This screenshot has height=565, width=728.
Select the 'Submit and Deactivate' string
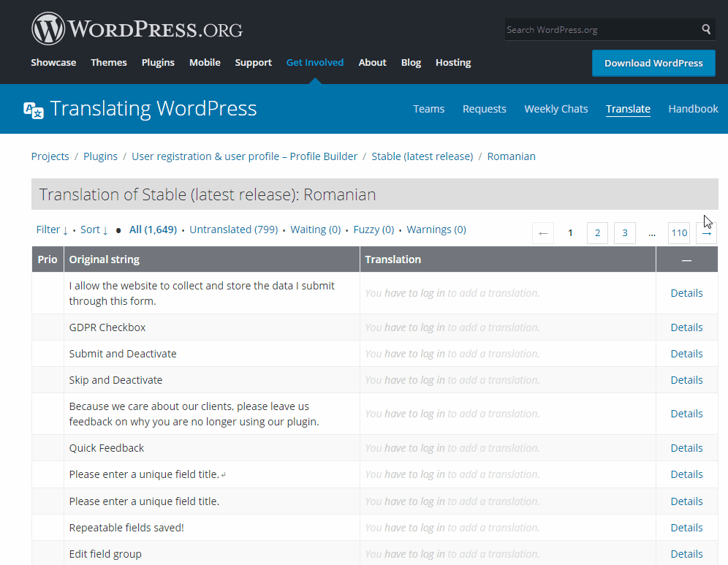[123, 354]
